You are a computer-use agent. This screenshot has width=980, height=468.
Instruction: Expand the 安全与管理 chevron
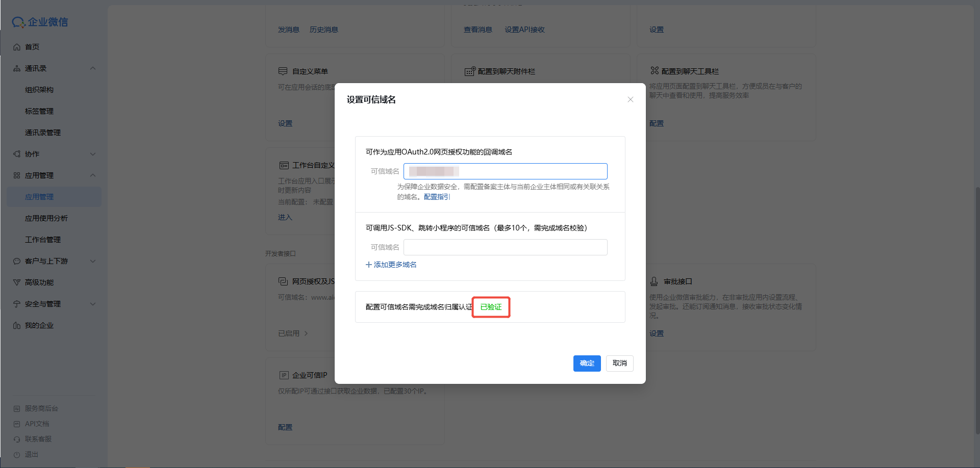tap(93, 304)
